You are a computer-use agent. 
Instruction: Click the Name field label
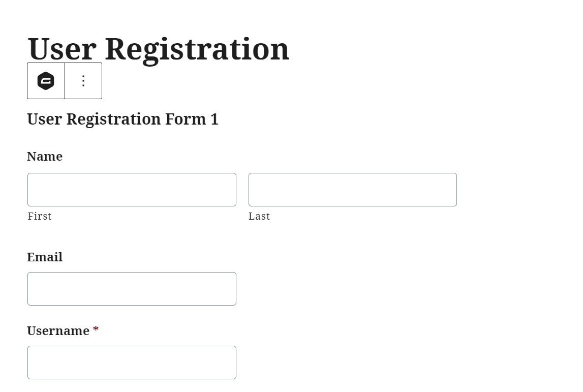click(x=45, y=157)
